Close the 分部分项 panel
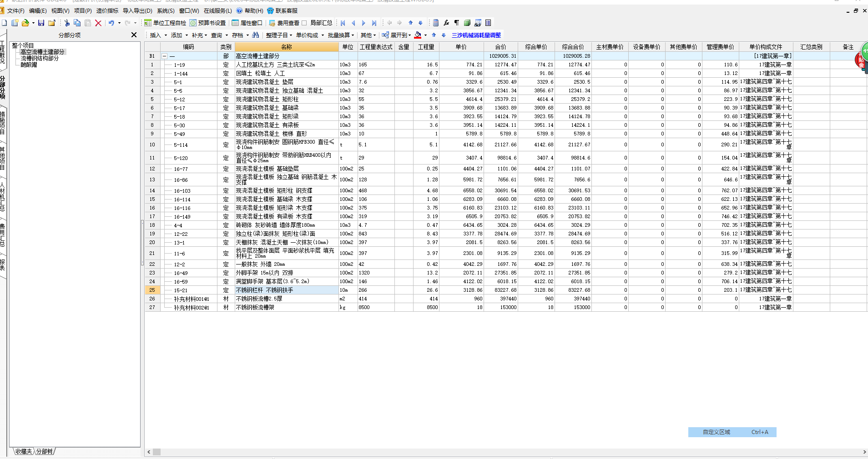The image size is (868, 459). (134, 35)
